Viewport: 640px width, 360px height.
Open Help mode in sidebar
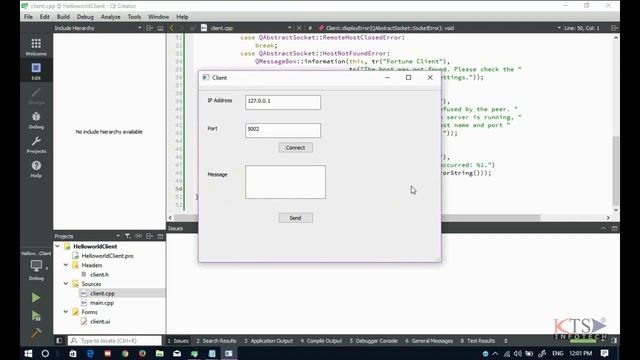(36, 169)
